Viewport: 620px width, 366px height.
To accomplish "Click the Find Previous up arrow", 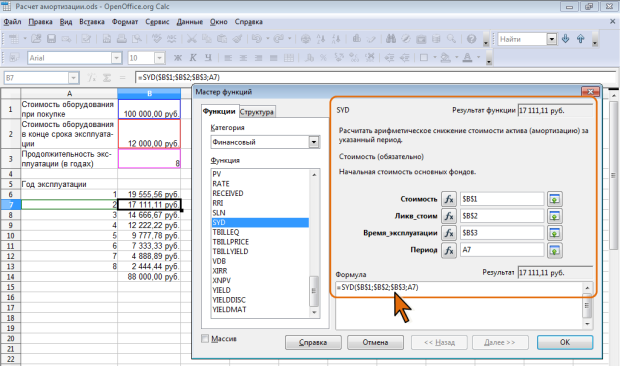I will tap(580, 39).
